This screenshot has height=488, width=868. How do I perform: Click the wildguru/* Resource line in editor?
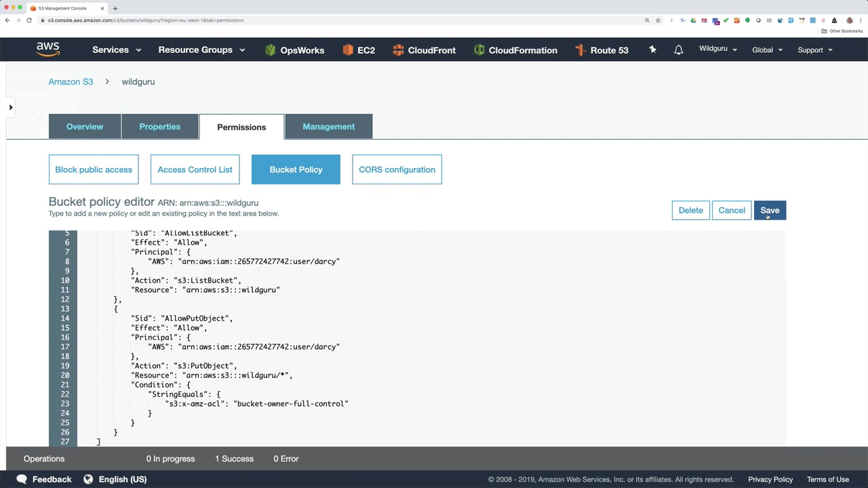point(212,375)
